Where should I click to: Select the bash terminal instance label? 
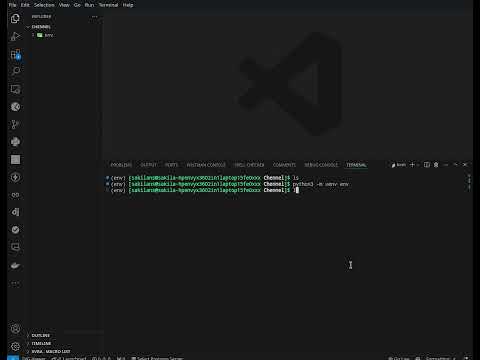click(399, 165)
